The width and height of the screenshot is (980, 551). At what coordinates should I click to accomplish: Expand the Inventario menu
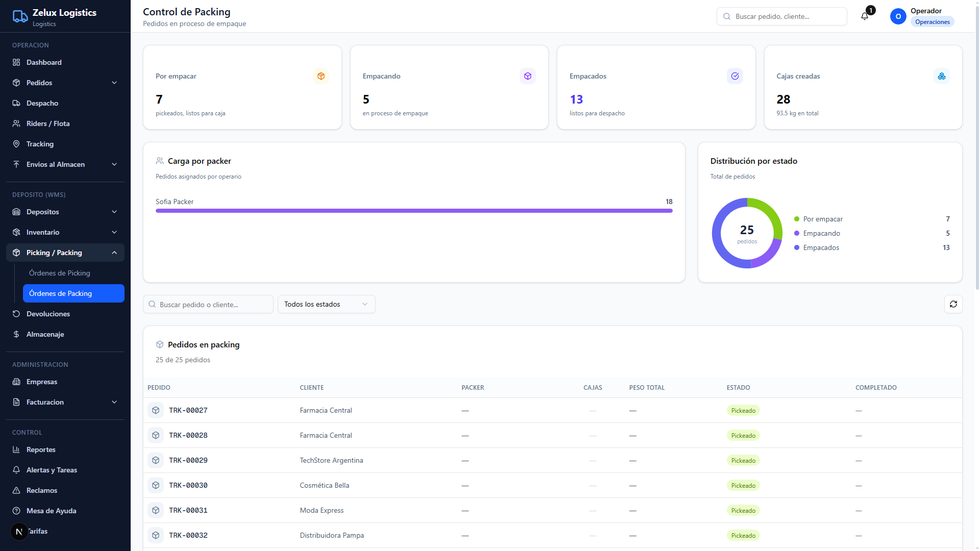point(65,232)
